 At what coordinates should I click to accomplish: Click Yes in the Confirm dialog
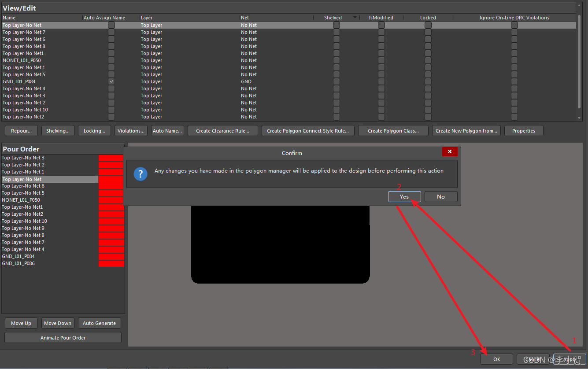(x=404, y=196)
